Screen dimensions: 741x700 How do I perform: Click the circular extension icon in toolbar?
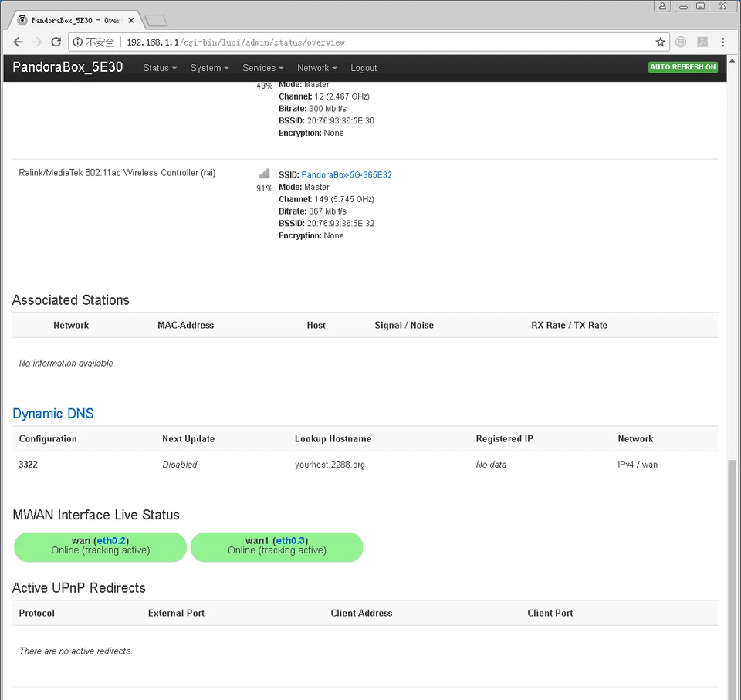coord(681,42)
